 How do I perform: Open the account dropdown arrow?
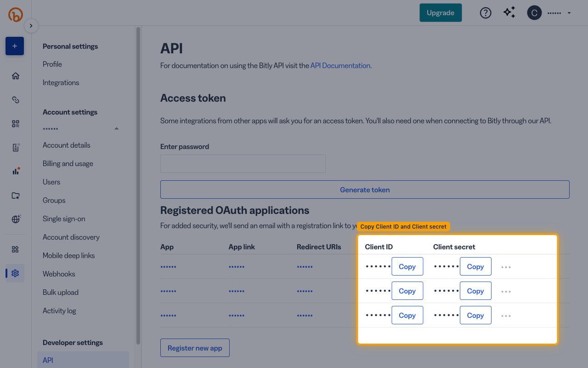point(569,13)
